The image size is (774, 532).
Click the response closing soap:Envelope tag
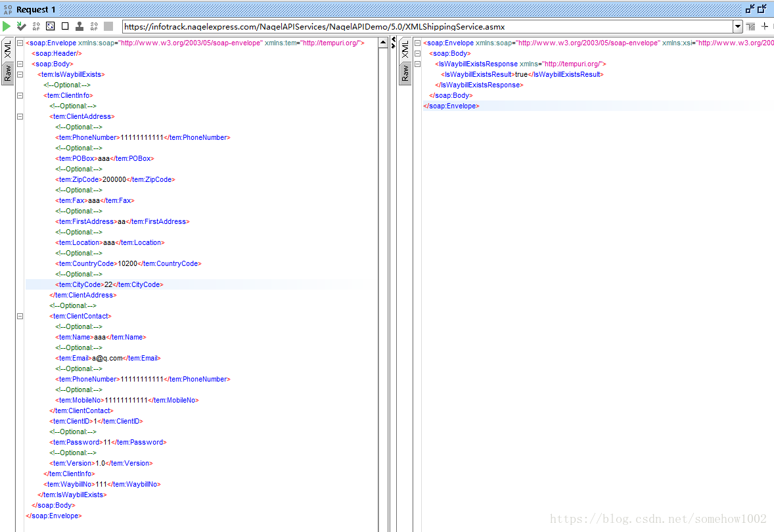coord(451,106)
